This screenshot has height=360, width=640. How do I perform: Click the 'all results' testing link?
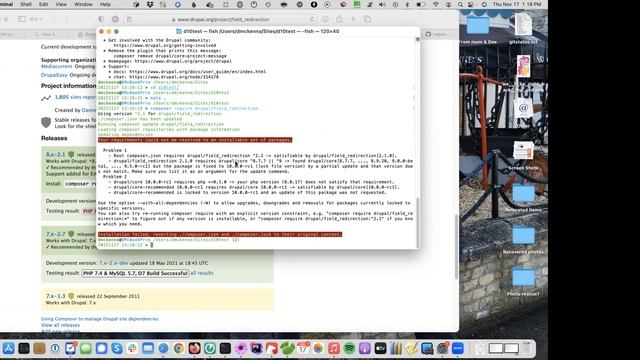point(202,273)
